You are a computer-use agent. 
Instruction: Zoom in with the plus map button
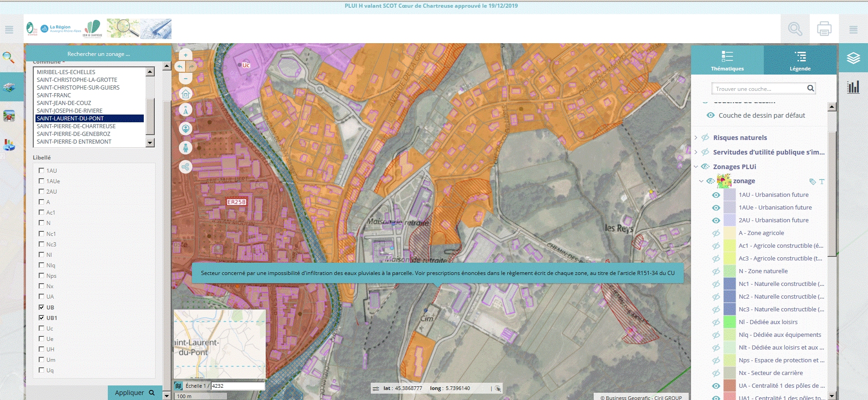(x=186, y=55)
